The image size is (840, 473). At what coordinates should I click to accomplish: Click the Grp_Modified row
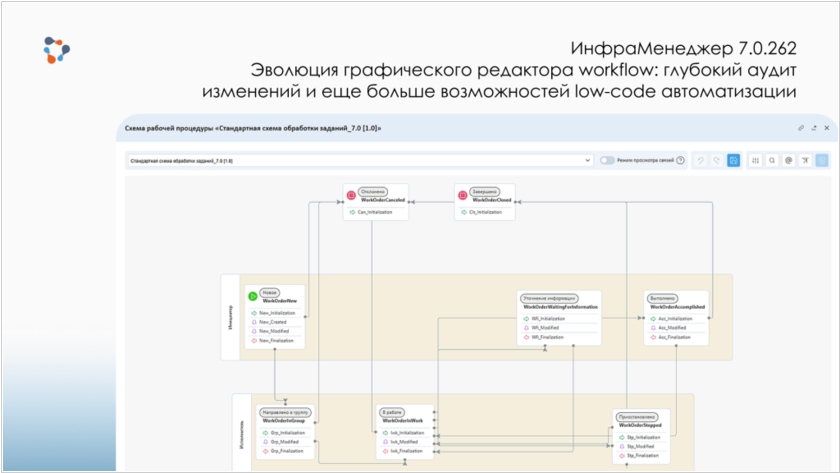tap(286, 442)
